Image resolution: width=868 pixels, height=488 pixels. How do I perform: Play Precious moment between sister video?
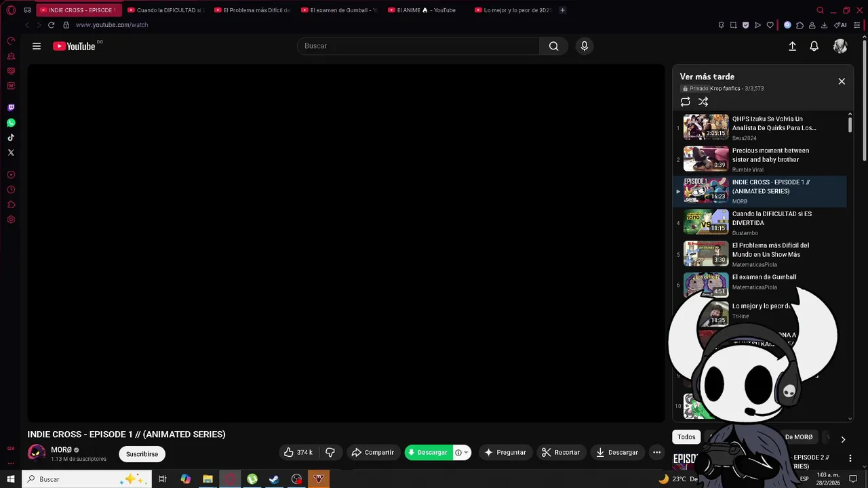pyautogui.click(x=759, y=159)
